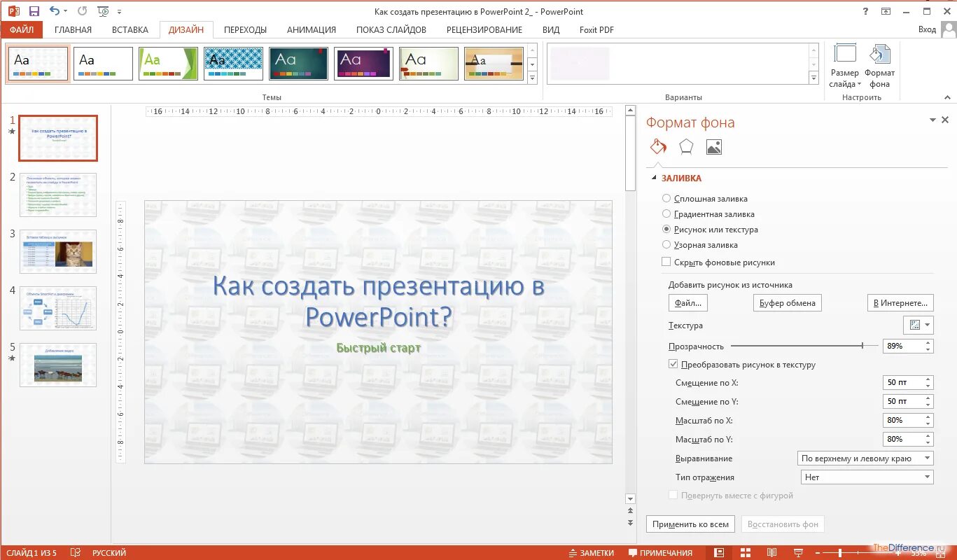
Task: Open the Notes (Заметки) icon in status bar
Action: coord(592,553)
